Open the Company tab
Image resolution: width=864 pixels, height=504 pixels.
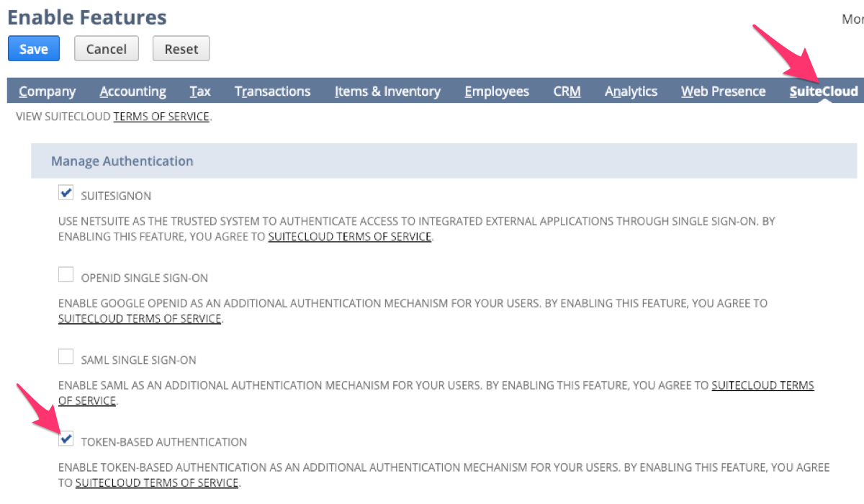(48, 91)
